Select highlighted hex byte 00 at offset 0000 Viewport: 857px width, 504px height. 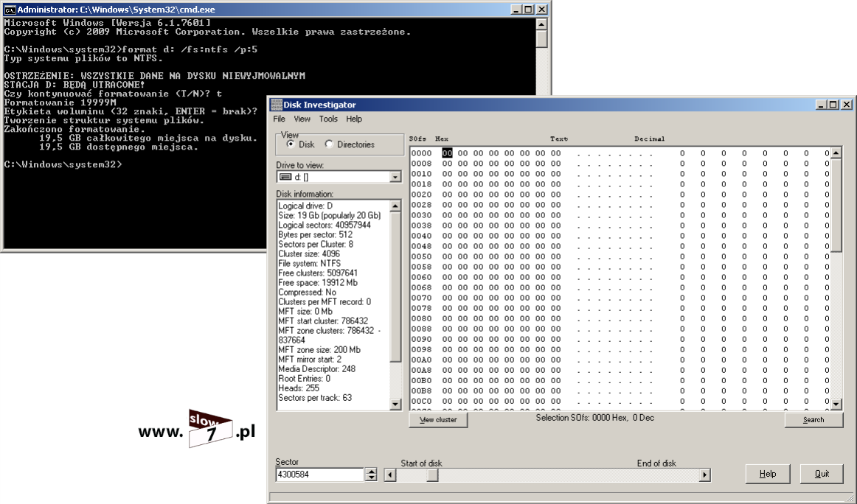[447, 153]
